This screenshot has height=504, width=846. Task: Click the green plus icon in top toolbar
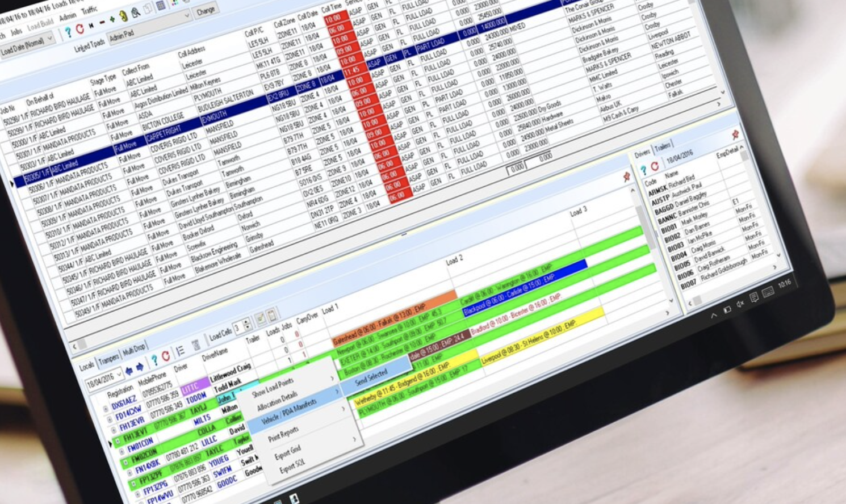coord(112,19)
